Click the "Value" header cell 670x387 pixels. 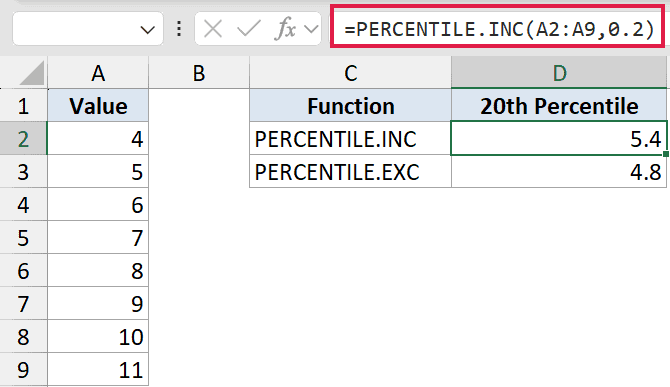click(x=98, y=106)
